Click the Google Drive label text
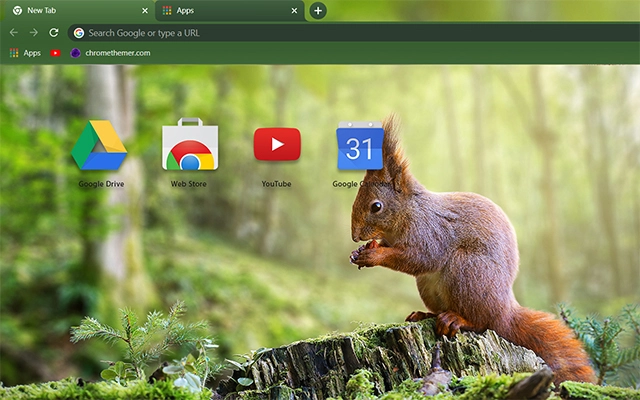The width and height of the screenshot is (640, 400). point(101,184)
